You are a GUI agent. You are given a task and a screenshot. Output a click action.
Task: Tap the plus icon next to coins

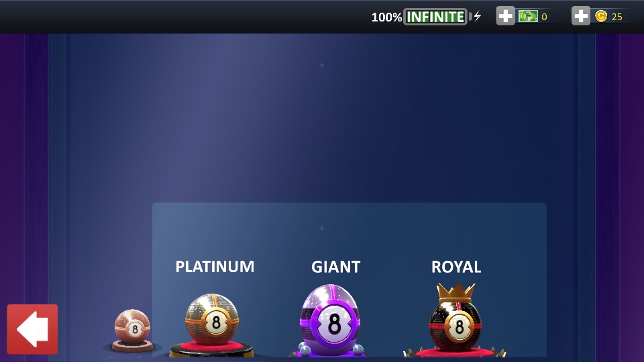[581, 16]
